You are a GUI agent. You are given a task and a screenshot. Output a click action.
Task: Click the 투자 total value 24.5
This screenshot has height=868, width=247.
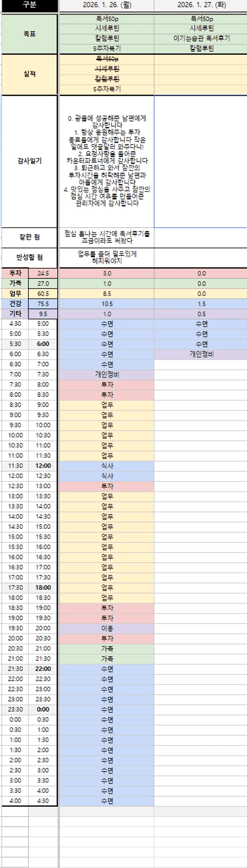pos(43,274)
